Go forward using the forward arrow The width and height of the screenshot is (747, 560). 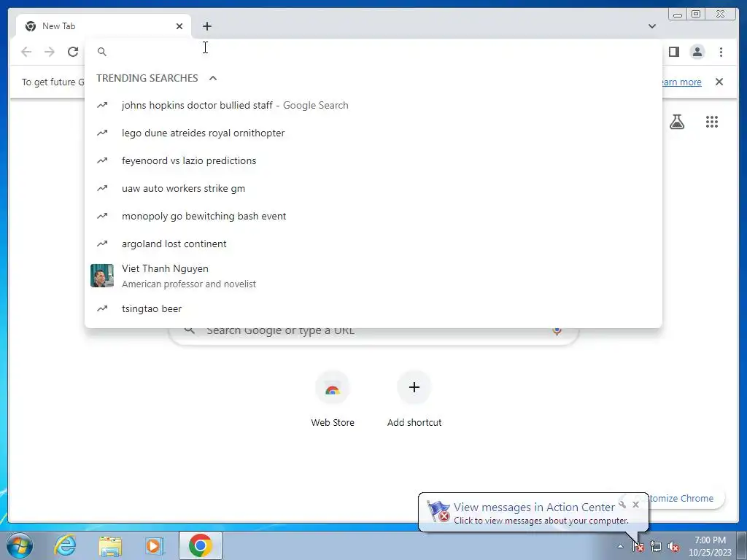tap(50, 52)
